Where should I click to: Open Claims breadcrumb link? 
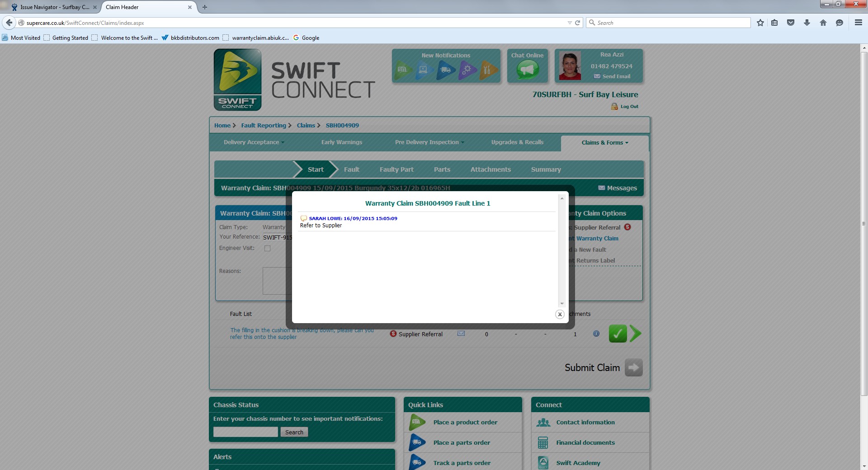coord(306,126)
